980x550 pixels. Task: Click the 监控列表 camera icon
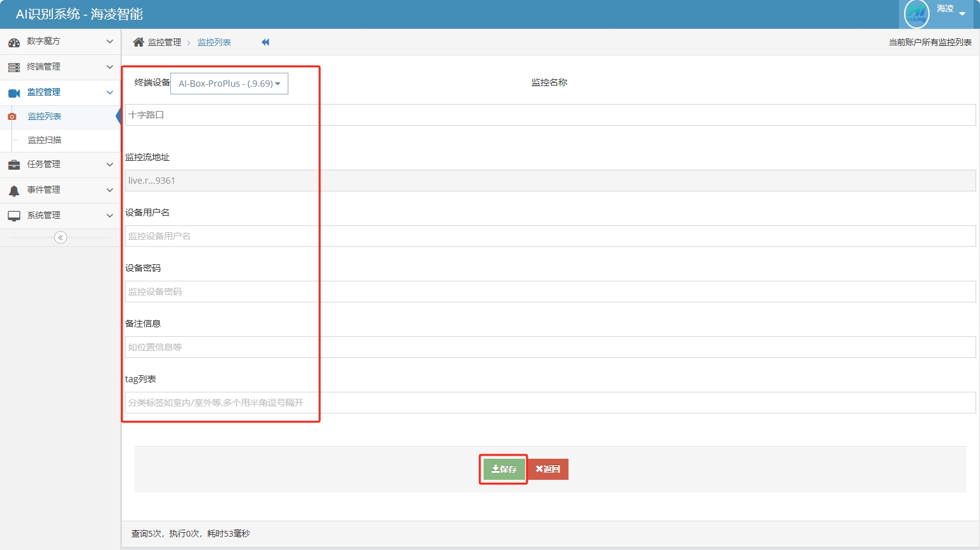tap(11, 117)
